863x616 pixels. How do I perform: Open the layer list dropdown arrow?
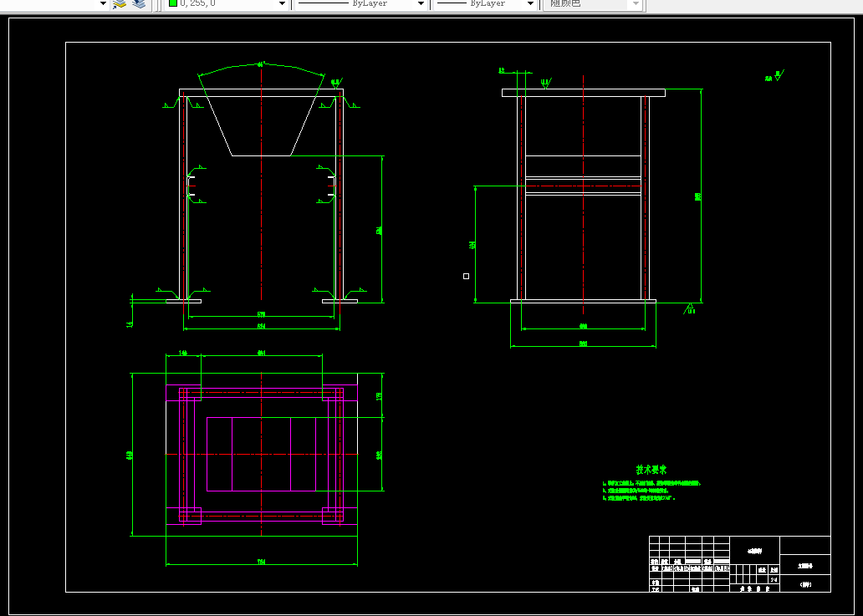(102, 3)
